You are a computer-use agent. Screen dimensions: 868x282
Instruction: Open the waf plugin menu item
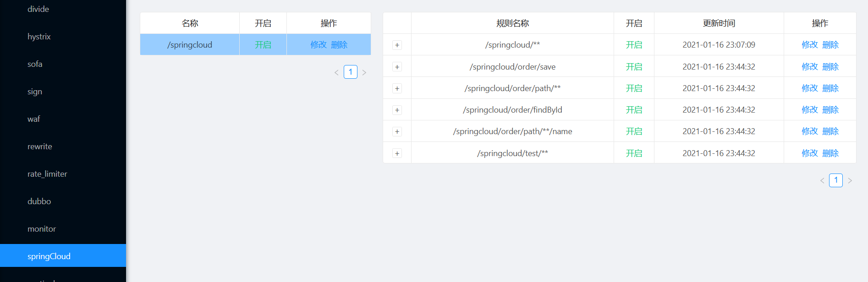tap(63, 119)
